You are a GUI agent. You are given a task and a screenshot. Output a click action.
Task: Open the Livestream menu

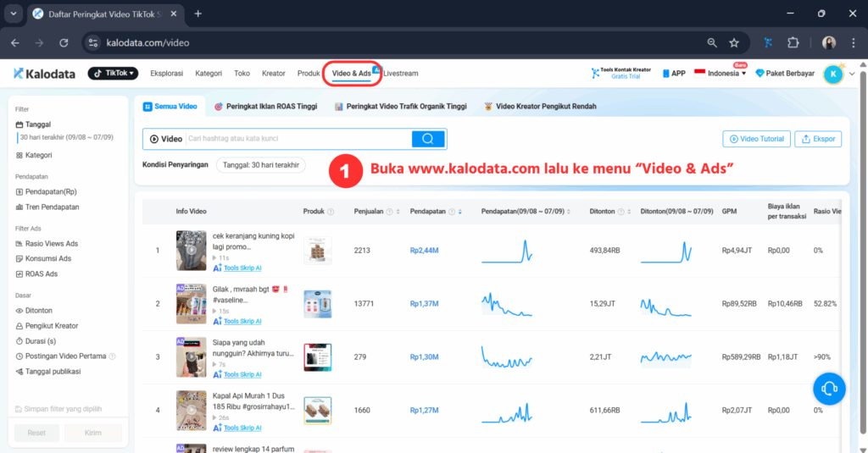(x=401, y=74)
